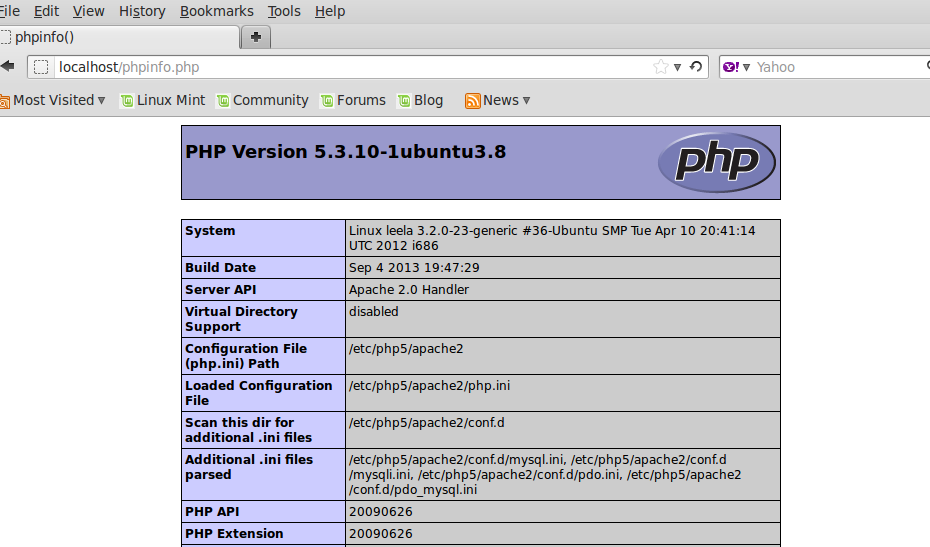Click the Linux leela 3.2.0-23-generic system value

point(552,238)
